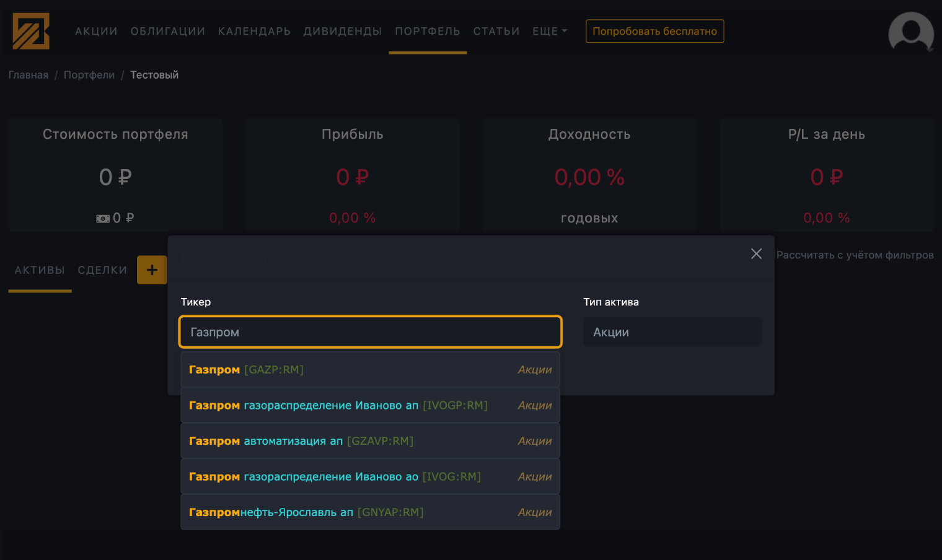Image resolution: width=942 pixels, height=560 pixels.
Task: Click the Доходность card title
Action: (x=589, y=134)
